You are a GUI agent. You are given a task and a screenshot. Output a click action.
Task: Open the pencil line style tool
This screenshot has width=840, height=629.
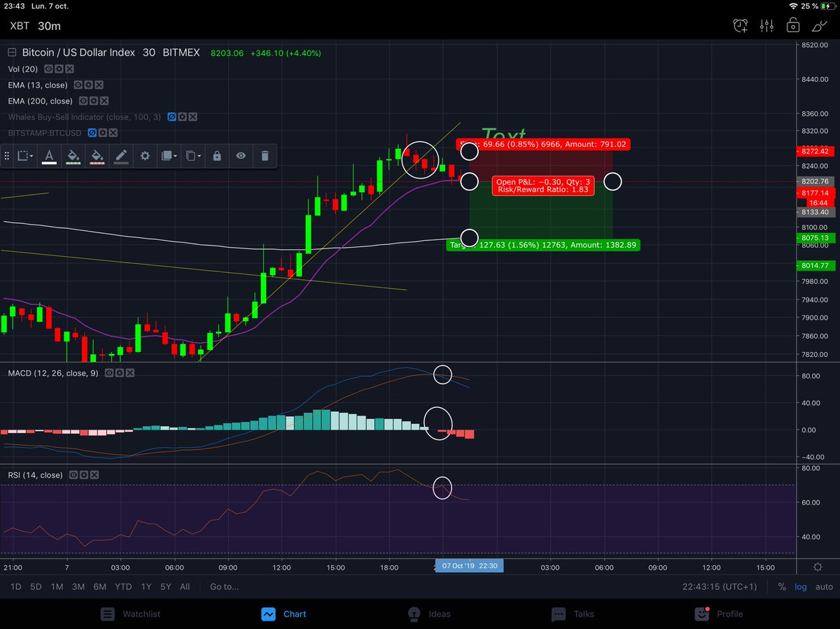point(121,155)
